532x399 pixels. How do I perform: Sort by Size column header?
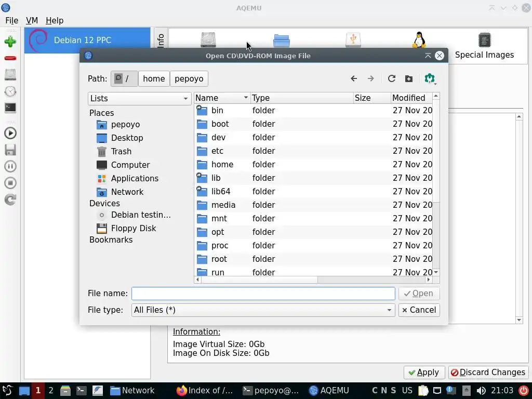point(372,98)
